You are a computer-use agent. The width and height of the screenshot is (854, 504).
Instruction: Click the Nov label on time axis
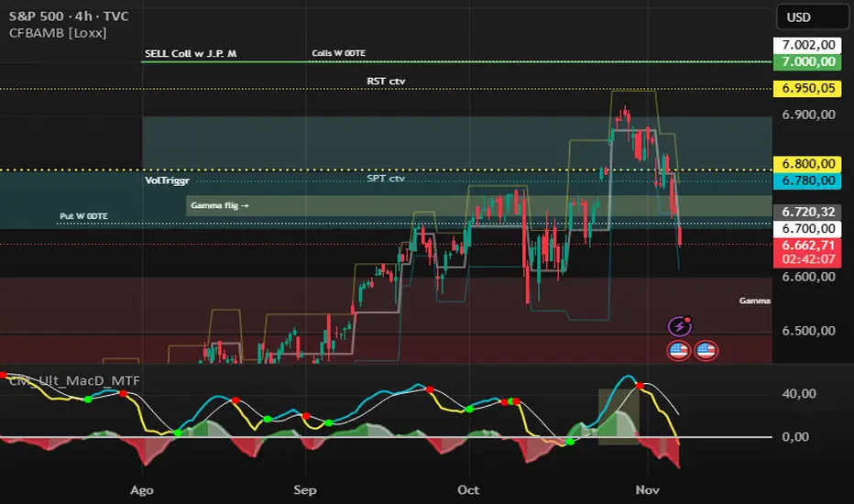coord(647,490)
